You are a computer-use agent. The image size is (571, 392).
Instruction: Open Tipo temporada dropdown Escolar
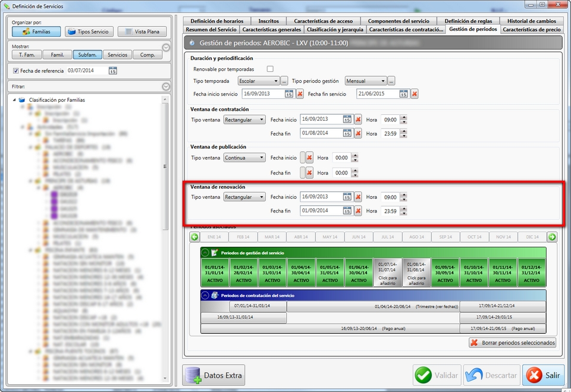(259, 81)
